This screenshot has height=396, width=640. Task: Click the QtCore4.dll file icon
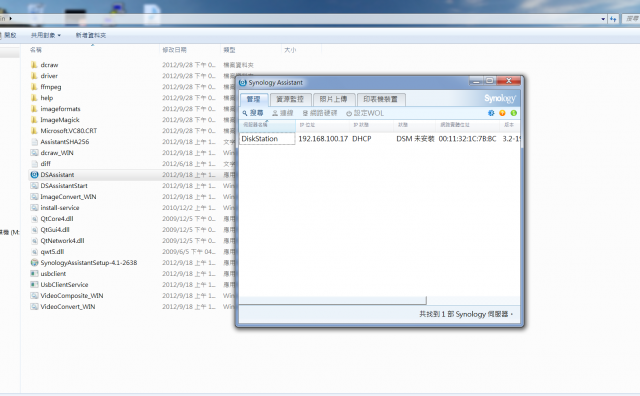(x=34, y=219)
